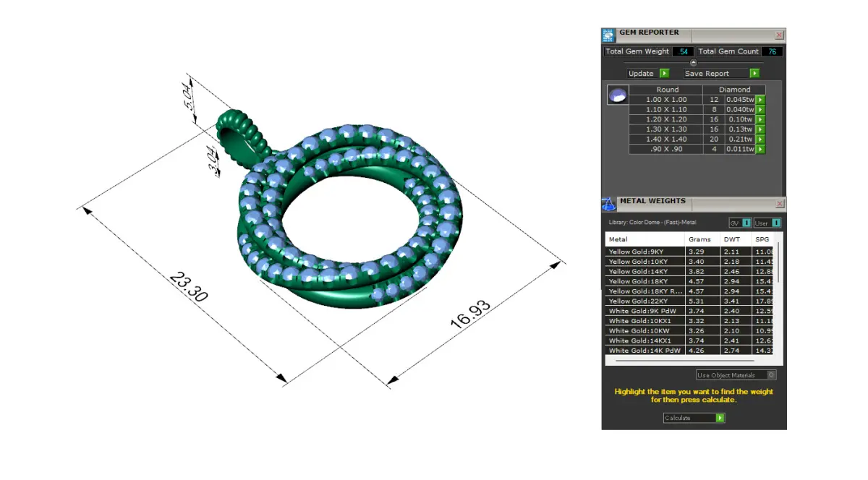Click green arrow on 1.40 X 1.40 row
The image size is (868, 480).
click(x=760, y=140)
